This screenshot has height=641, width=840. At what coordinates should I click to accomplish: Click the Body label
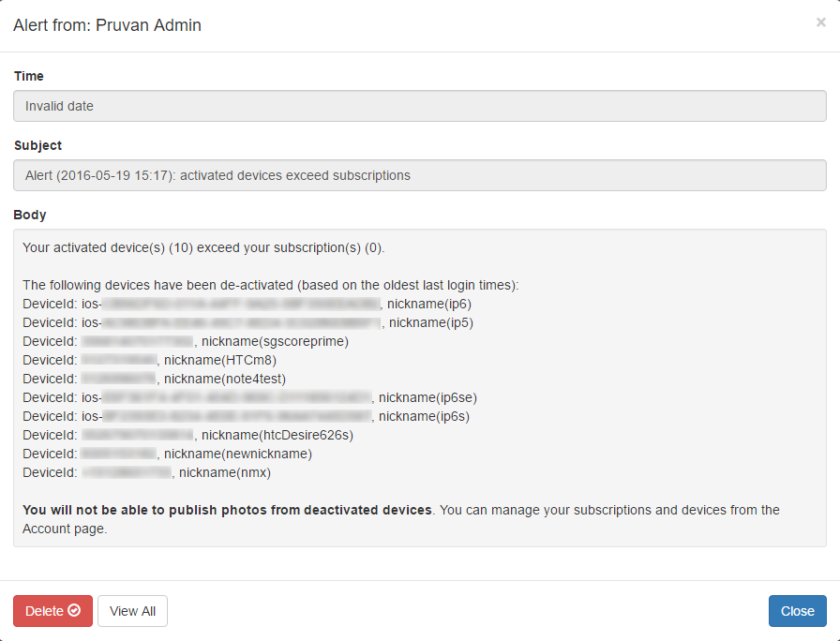click(30, 215)
